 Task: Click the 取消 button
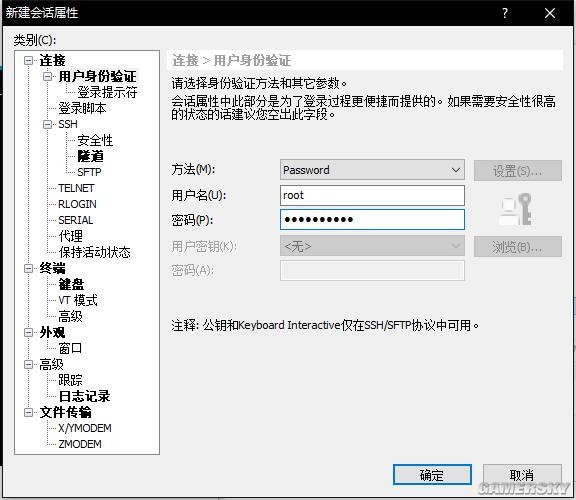522,475
